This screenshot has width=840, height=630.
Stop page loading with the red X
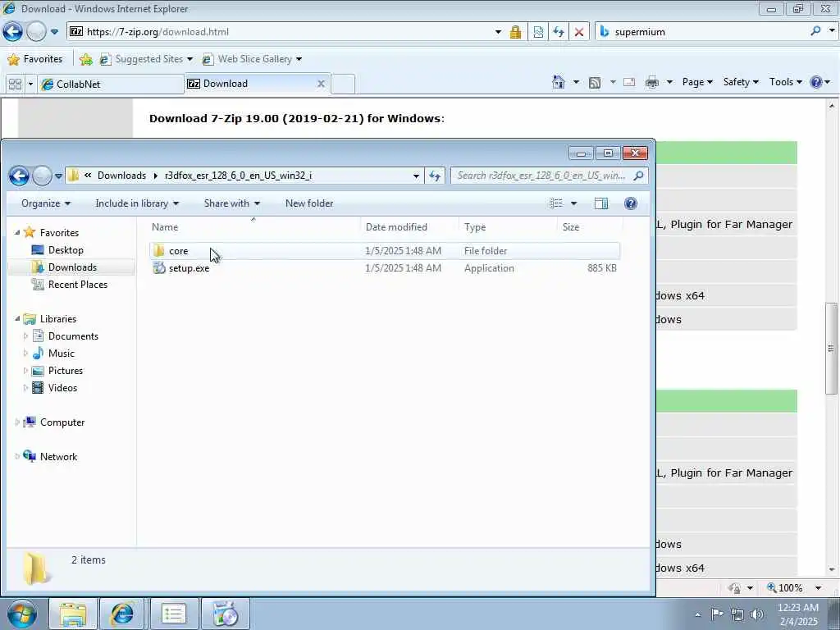pos(578,32)
